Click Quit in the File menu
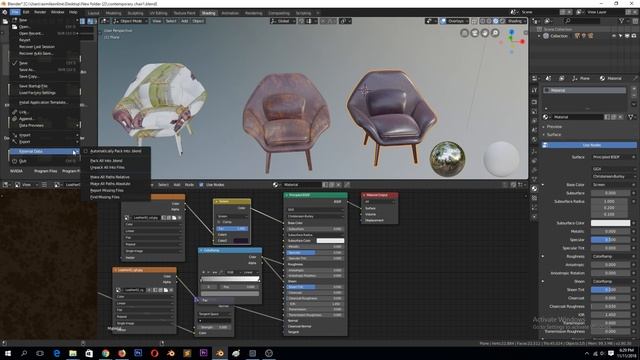 click(44, 161)
